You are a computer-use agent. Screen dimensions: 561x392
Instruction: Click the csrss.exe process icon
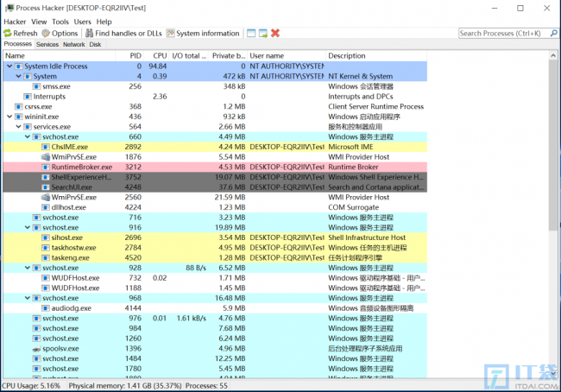tap(19, 107)
